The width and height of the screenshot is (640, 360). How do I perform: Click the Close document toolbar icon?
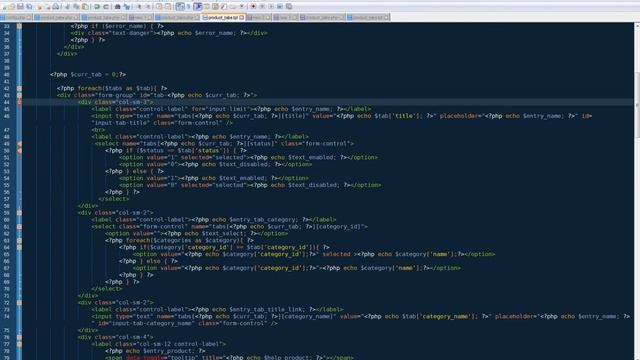coord(40,7)
